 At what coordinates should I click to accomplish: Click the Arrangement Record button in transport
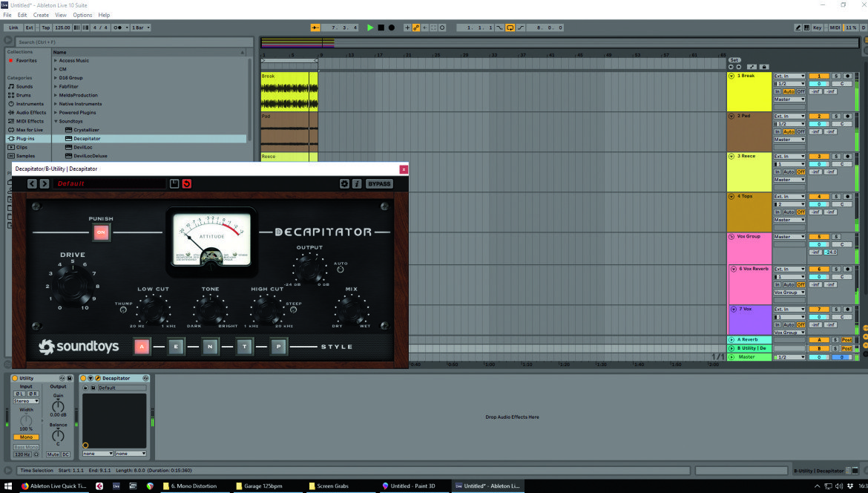click(392, 27)
